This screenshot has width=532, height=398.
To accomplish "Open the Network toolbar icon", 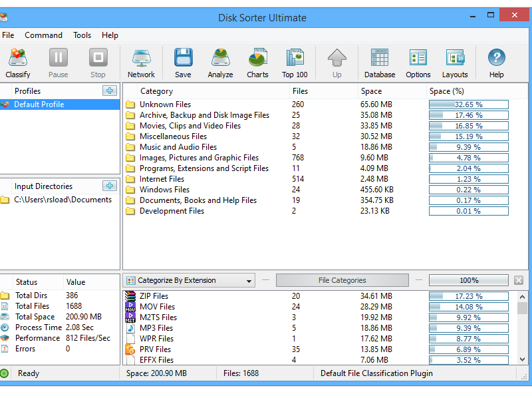I will click(x=142, y=57).
